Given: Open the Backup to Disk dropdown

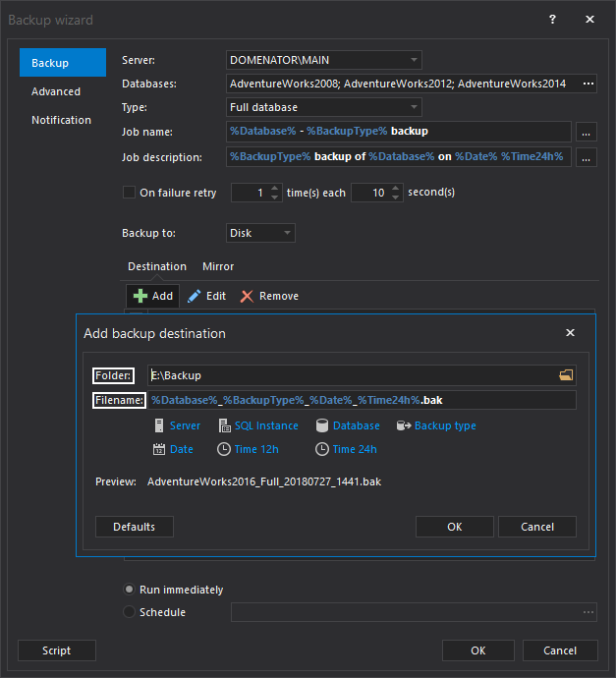Looking at the screenshot, I should 287,233.
